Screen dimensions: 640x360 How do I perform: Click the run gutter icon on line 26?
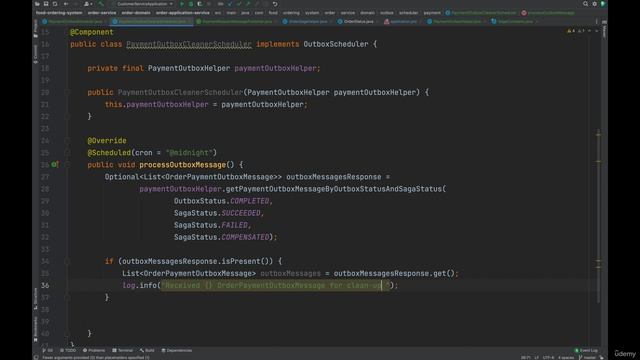[x=54, y=164]
